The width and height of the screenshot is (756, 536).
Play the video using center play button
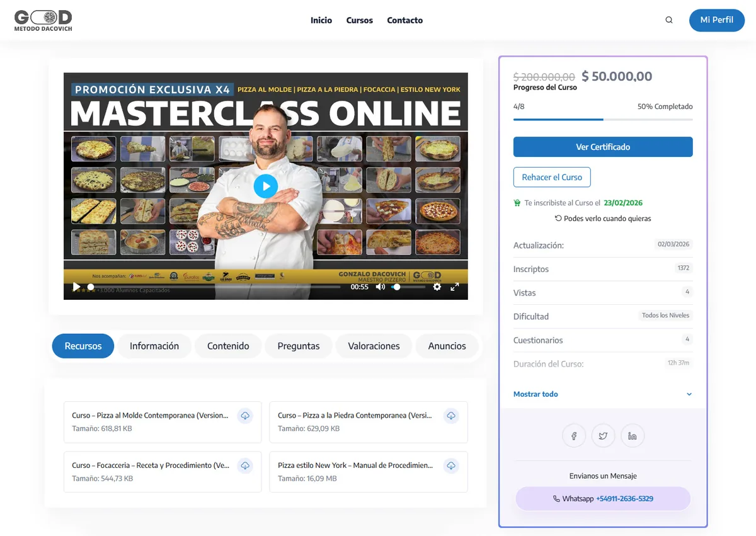[x=265, y=186]
